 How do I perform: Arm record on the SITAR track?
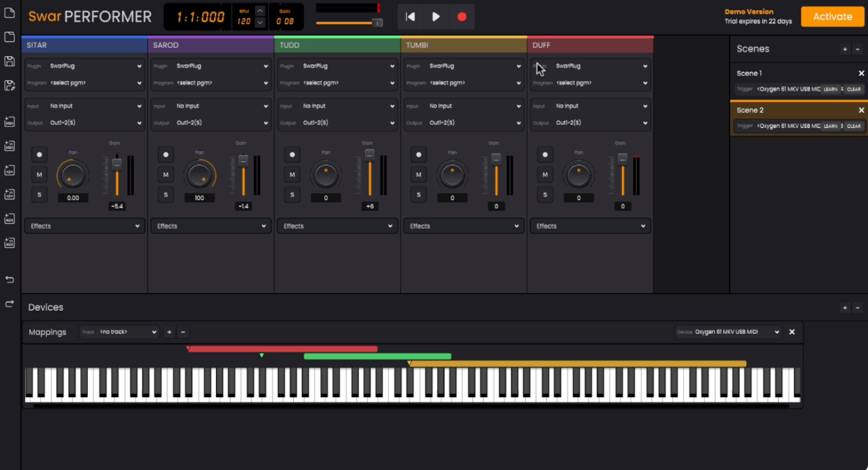click(39, 155)
